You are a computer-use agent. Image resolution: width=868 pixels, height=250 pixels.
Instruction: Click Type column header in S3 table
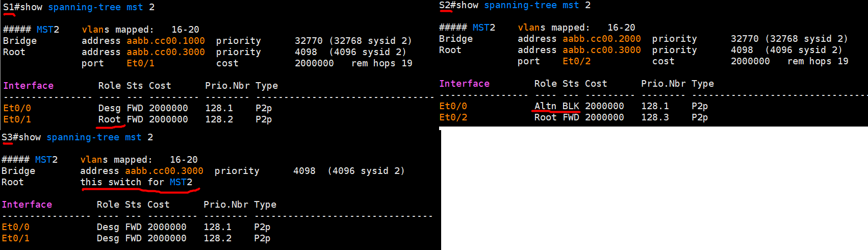tap(265, 205)
